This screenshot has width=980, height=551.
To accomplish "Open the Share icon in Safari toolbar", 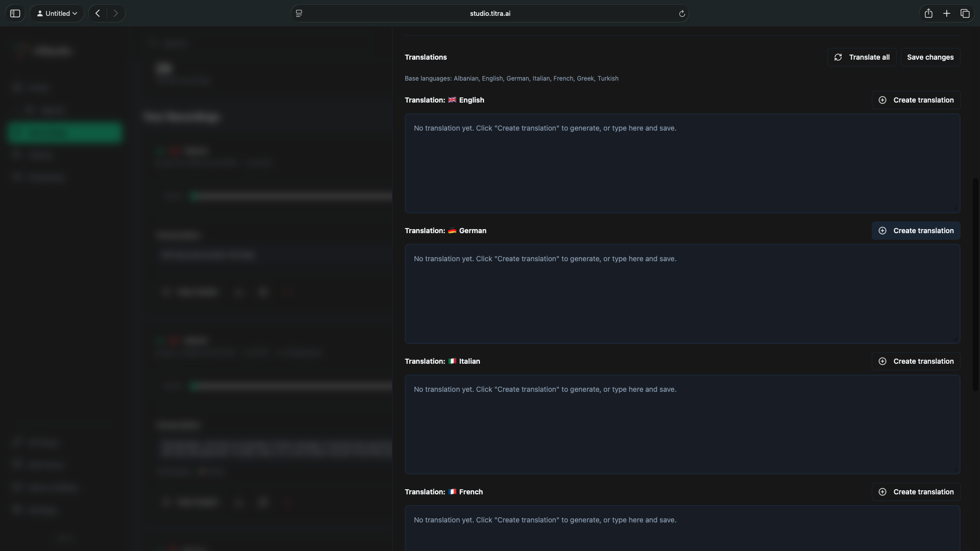I will [x=928, y=14].
